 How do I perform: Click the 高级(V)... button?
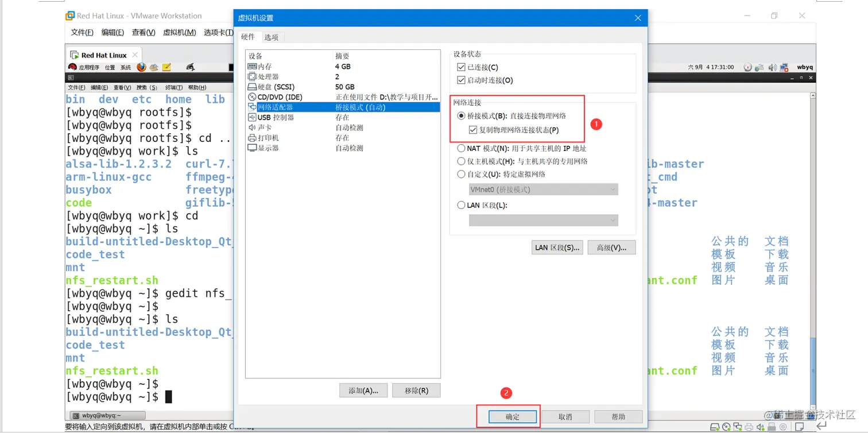click(611, 248)
